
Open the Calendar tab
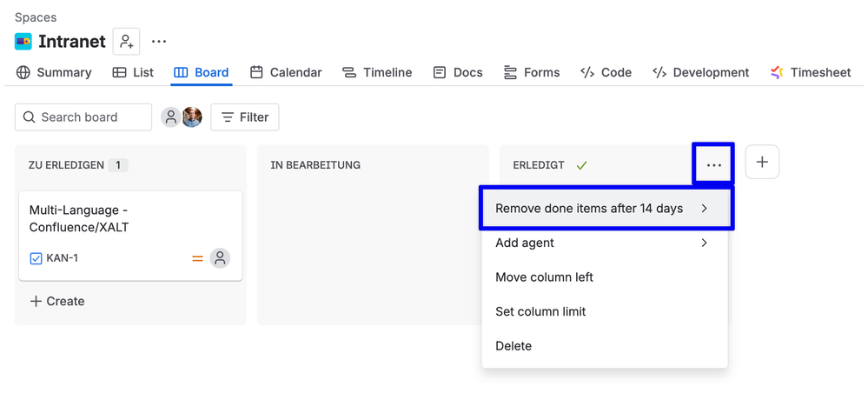click(286, 72)
